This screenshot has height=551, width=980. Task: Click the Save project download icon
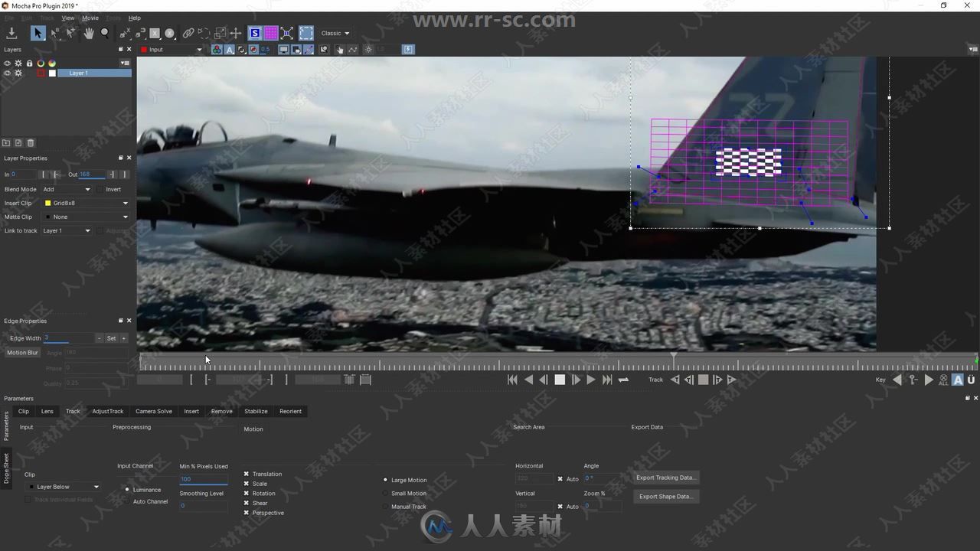(x=11, y=33)
